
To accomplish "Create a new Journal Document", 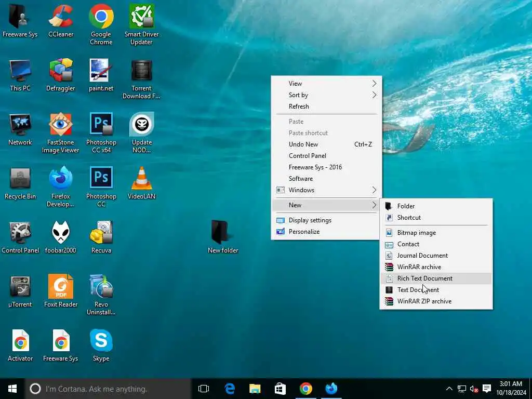I will (436, 256).
